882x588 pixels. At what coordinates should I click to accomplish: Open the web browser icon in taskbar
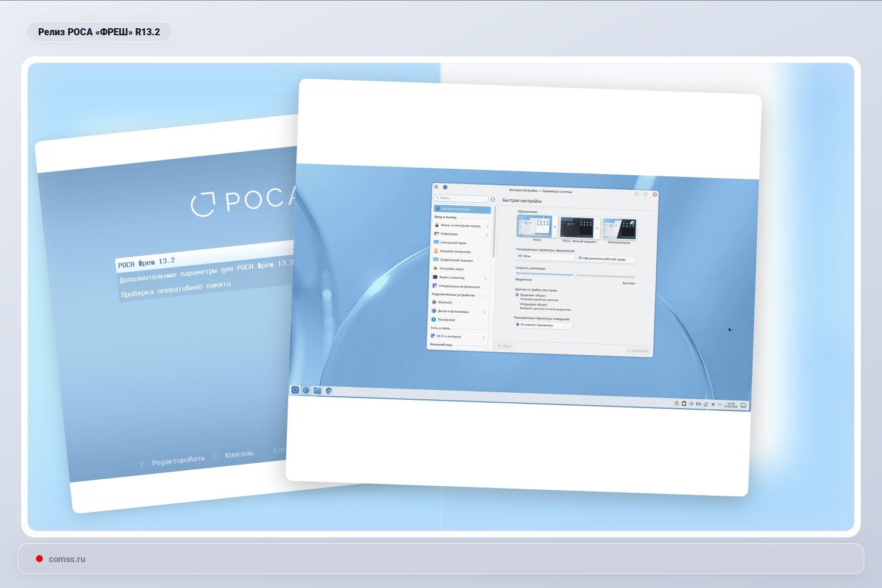329,391
